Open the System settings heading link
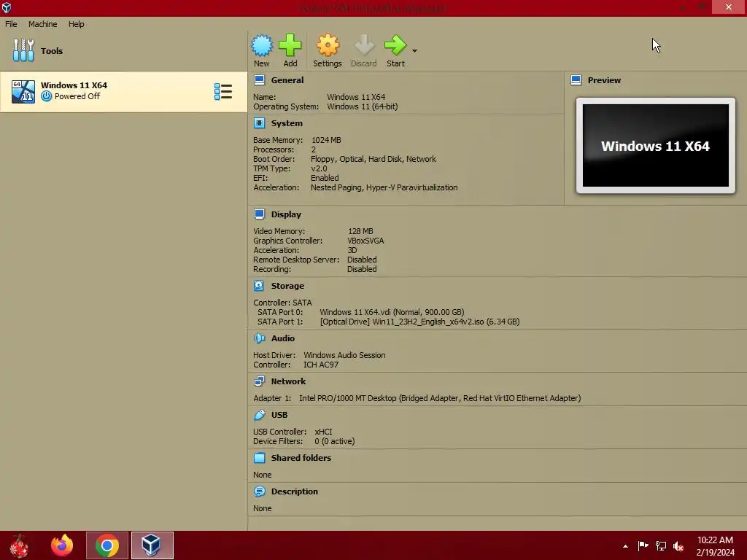747x560 pixels. tap(287, 123)
